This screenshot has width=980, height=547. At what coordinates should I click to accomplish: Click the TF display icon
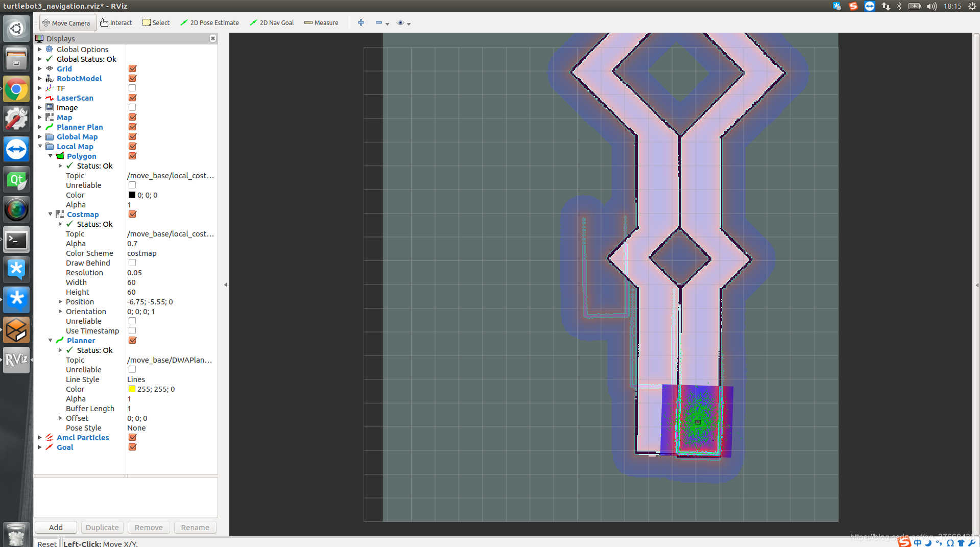click(x=50, y=88)
